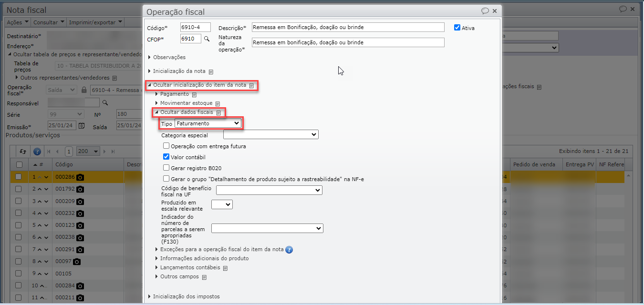Screen dimensions: 644x305
Task: Toggle the Ativa checkbox
Action: tap(457, 28)
